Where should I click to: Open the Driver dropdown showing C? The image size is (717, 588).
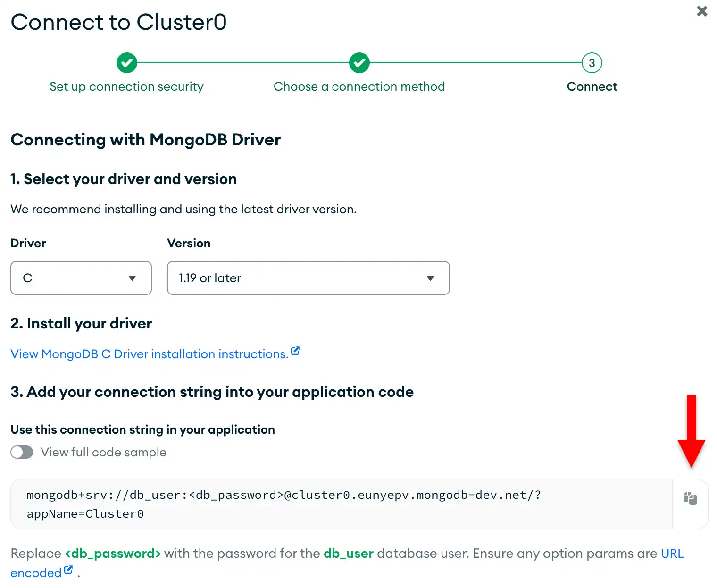(x=81, y=278)
